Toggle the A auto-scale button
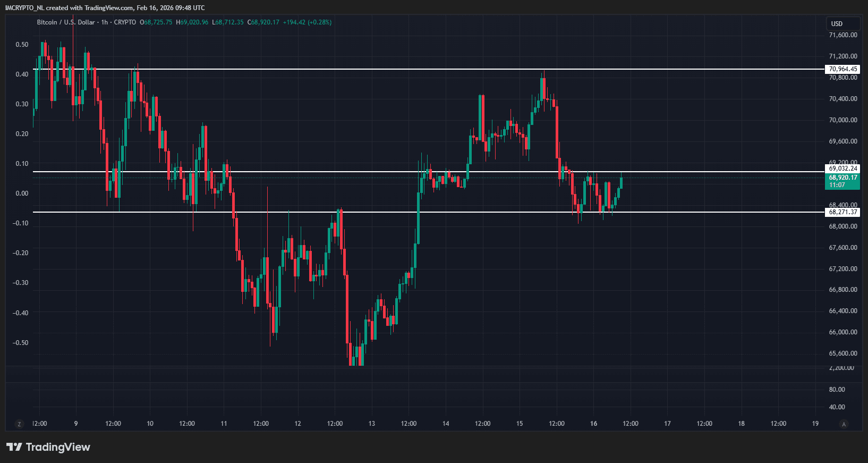This screenshot has height=463, width=868. (x=844, y=424)
